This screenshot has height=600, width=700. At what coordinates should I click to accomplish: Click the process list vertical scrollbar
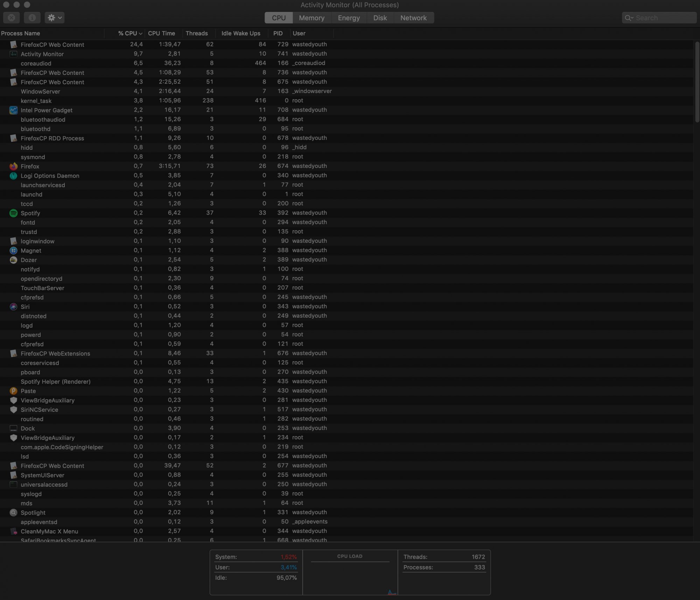(x=697, y=82)
